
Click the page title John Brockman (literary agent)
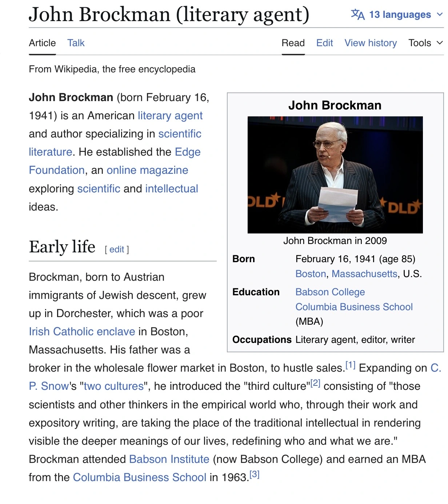pyautogui.click(x=169, y=15)
